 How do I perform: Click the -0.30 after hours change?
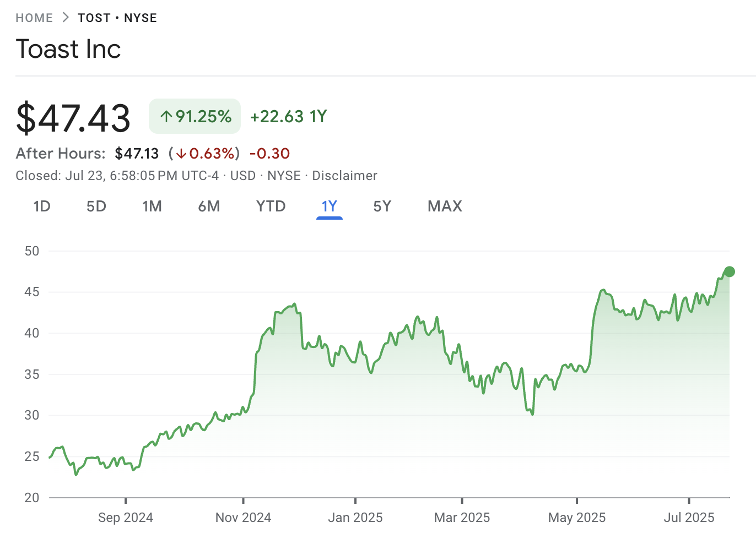click(x=269, y=154)
